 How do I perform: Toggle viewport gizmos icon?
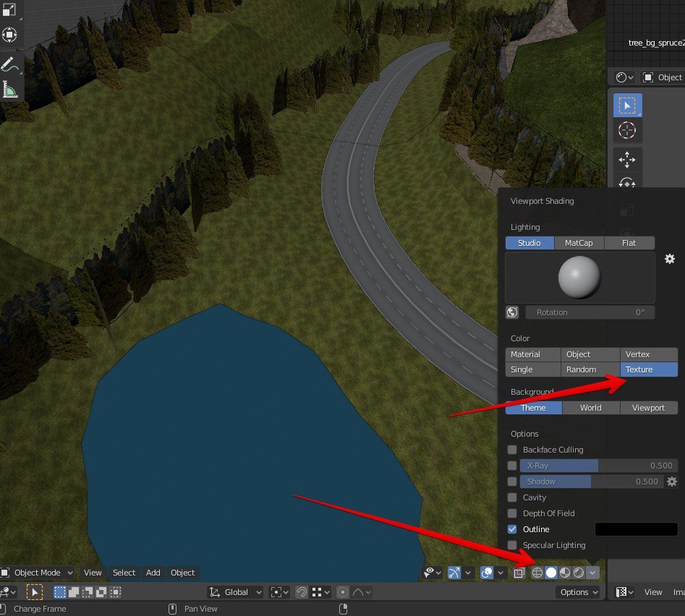(454, 573)
